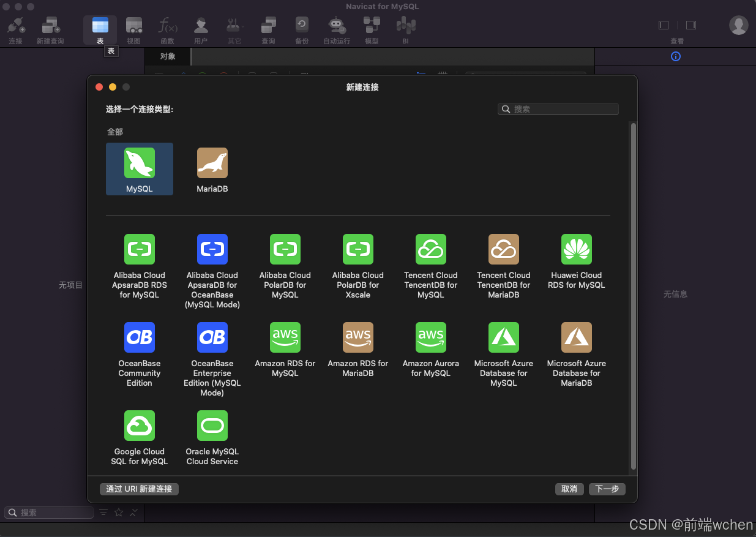Viewport: 756px width, 537px height.
Task: Choose Alibaba Cloud ApsaraDB for OceanBase
Action: tap(212, 271)
